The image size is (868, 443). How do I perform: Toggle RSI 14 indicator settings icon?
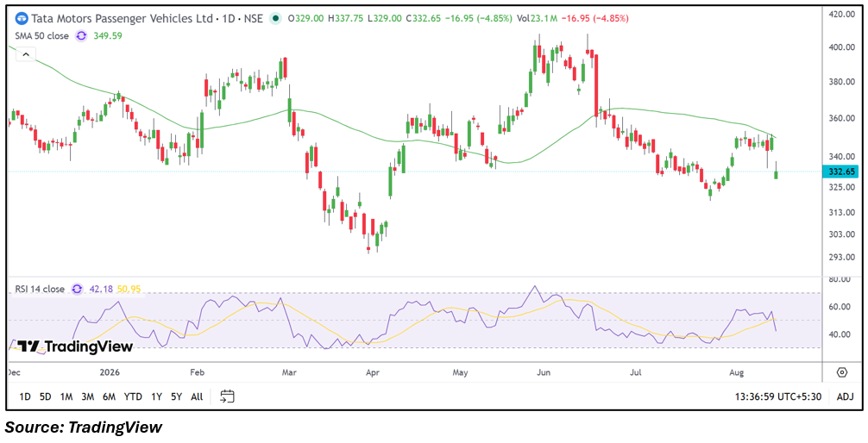click(77, 289)
